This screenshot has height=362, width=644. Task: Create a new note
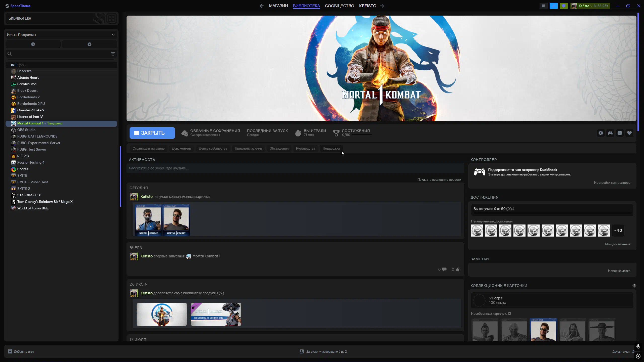click(x=619, y=271)
